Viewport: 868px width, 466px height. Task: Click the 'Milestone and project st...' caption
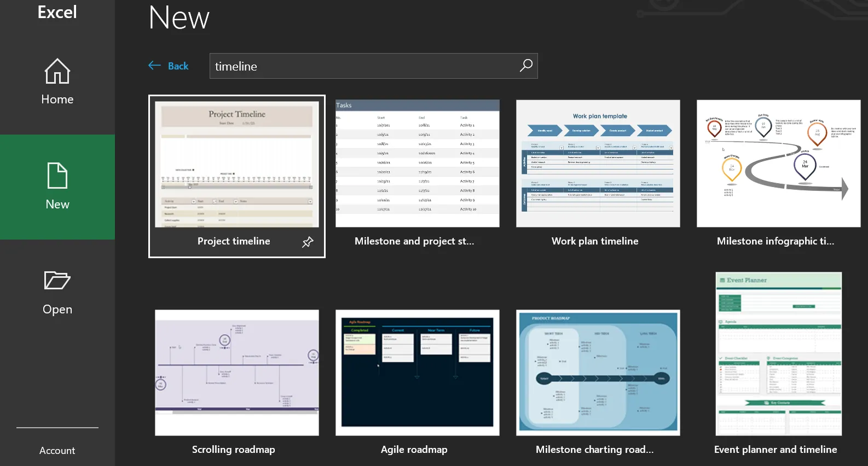pos(414,241)
